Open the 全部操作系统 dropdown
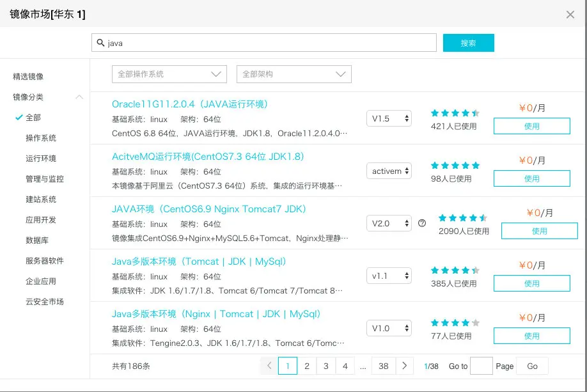Screen dimensions: 587x392 (169, 74)
